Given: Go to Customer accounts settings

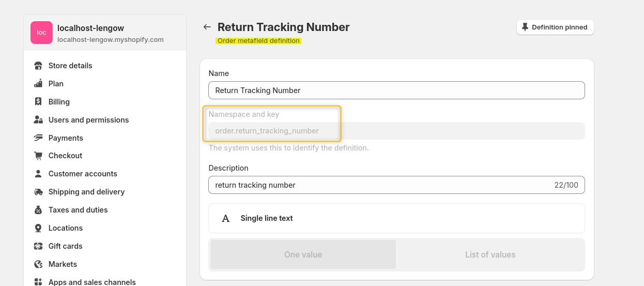Looking at the screenshot, I should 83,174.
